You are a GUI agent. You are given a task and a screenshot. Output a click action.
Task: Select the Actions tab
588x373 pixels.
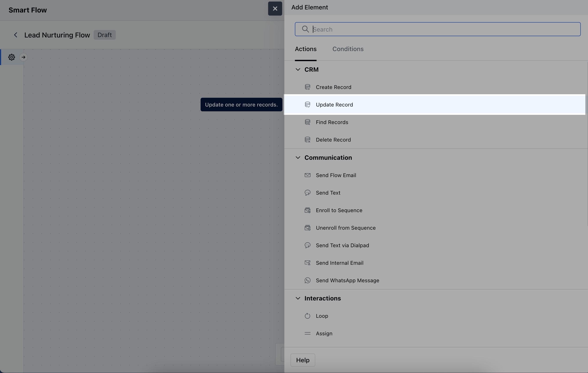(x=305, y=49)
